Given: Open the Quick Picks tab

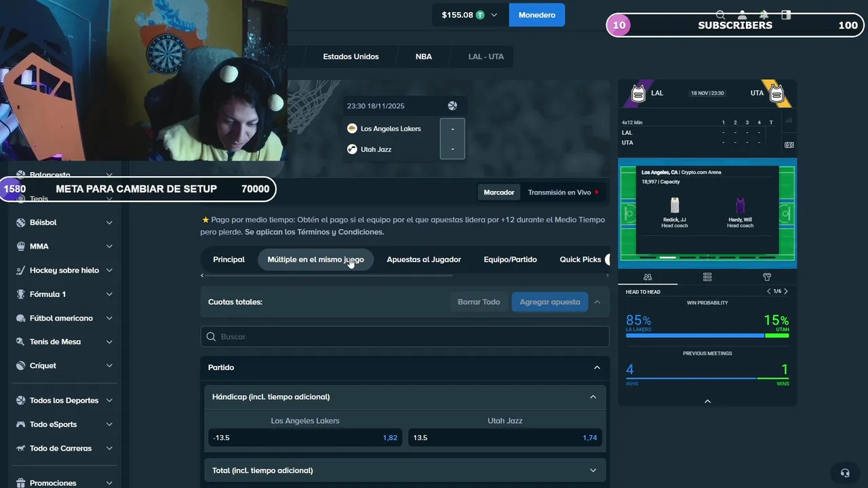Looking at the screenshot, I should coord(580,260).
